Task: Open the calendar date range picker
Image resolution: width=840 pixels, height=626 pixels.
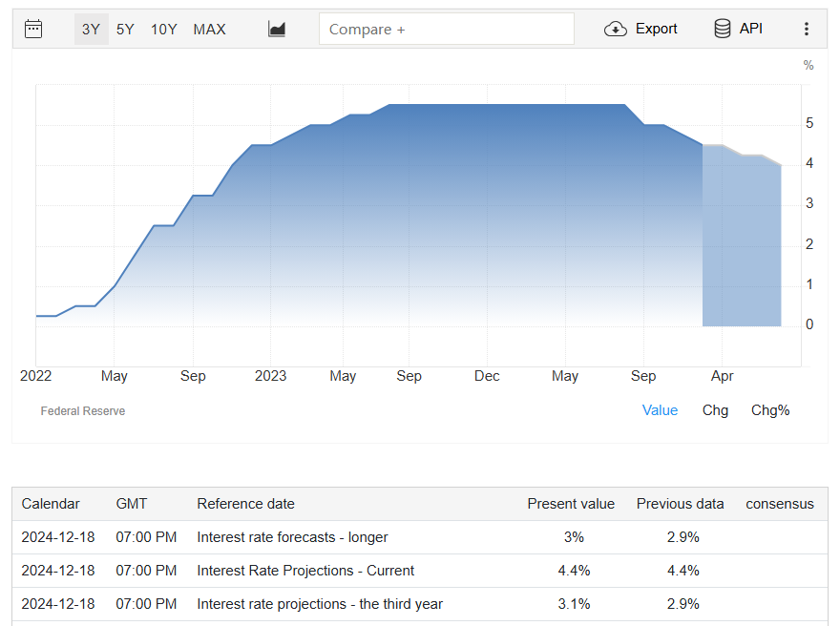Action: click(33, 29)
